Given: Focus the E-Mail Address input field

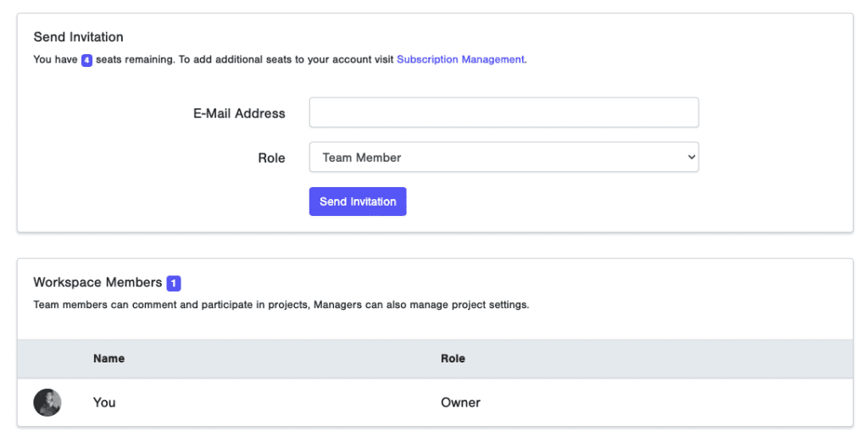Looking at the screenshot, I should tap(504, 113).
